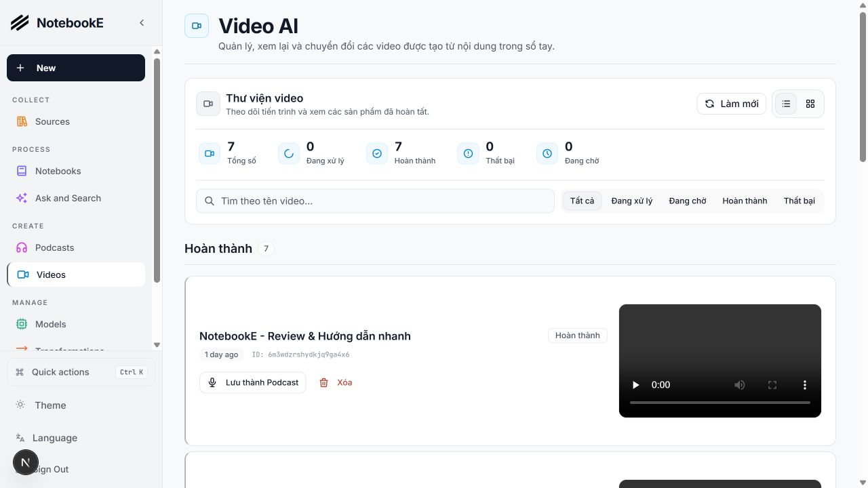Filter videos by Đang xử lý
This screenshot has height=488, width=868.
pyautogui.click(x=632, y=201)
